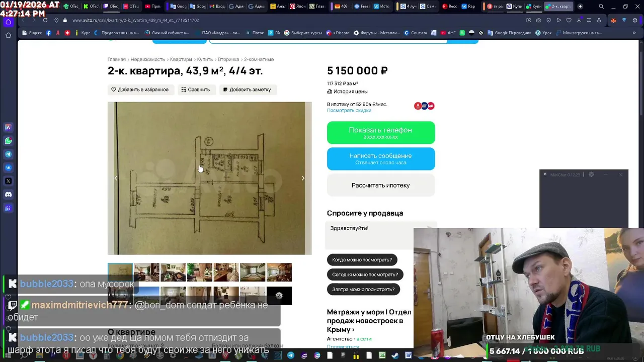This screenshot has height=362, width=644.
Task: Open Telegram from the Windows taskbar
Action: [291, 355]
